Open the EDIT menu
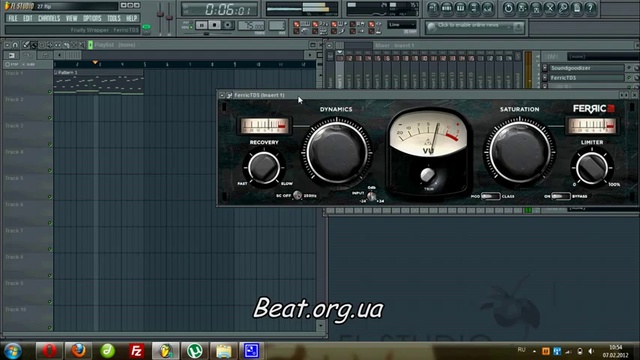The image size is (640, 360). (x=27, y=18)
